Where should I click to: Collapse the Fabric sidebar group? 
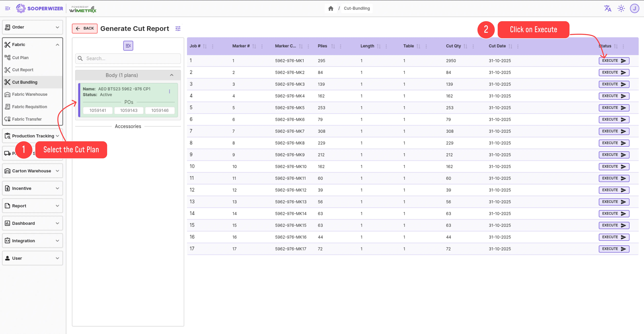(x=57, y=45)
